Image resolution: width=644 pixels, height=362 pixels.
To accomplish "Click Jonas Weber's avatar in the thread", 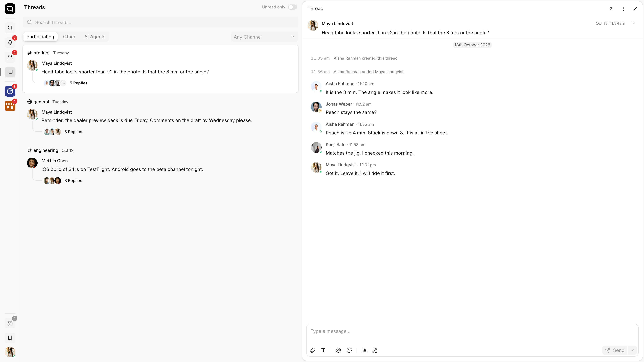I will 316,107.
